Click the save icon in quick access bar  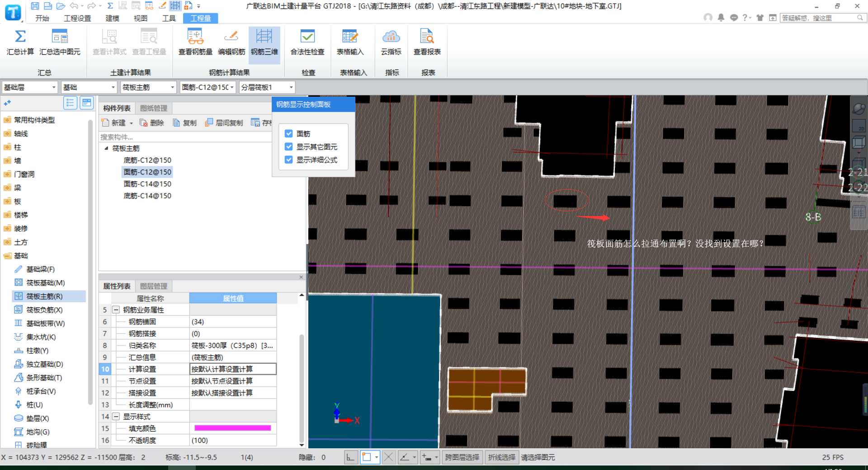pyautogui.click(x=35, y=6)
